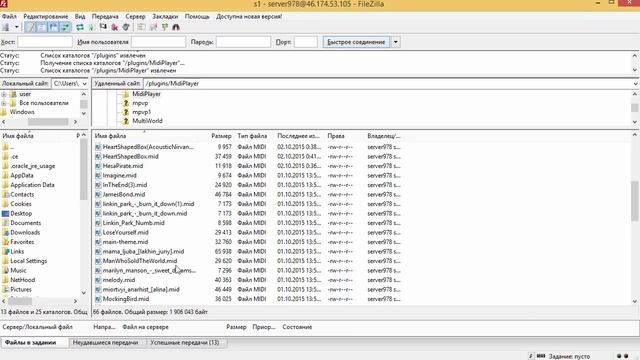
Task: Open the Помощь menu
Action: 197,16
